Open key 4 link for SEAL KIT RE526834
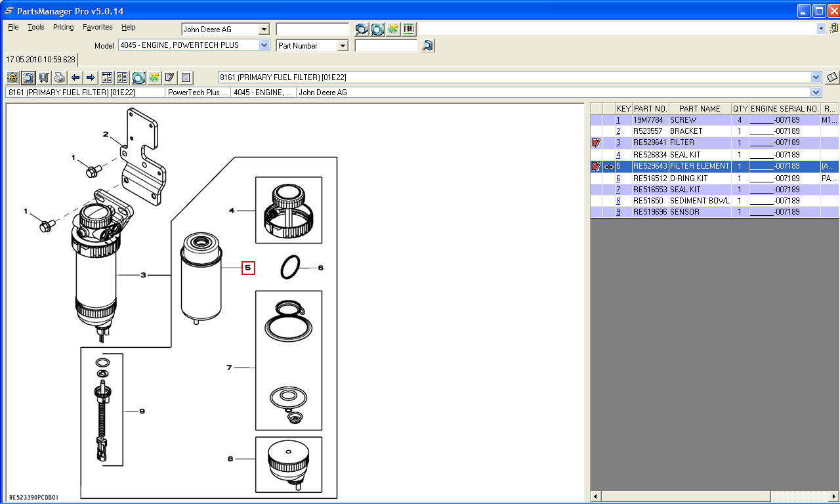Viewport: 840px width, 504px height. tap(618, 155)
